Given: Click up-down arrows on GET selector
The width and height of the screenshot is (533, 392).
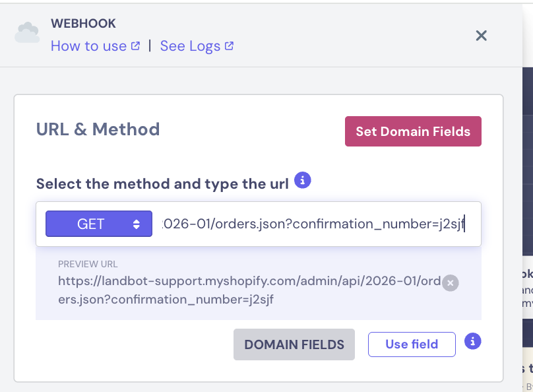Looking at the screenshot, I should point(137,224).
